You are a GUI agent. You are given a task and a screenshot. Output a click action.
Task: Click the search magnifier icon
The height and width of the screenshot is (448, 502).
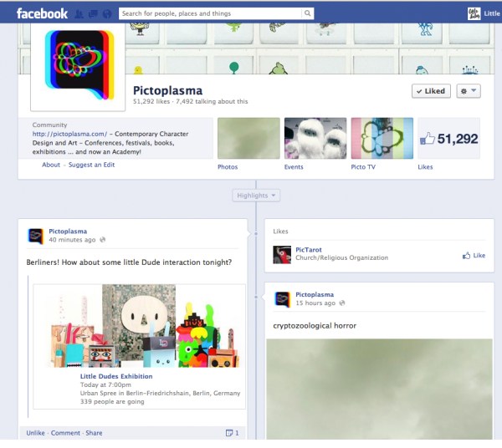(x=307, y=13)
